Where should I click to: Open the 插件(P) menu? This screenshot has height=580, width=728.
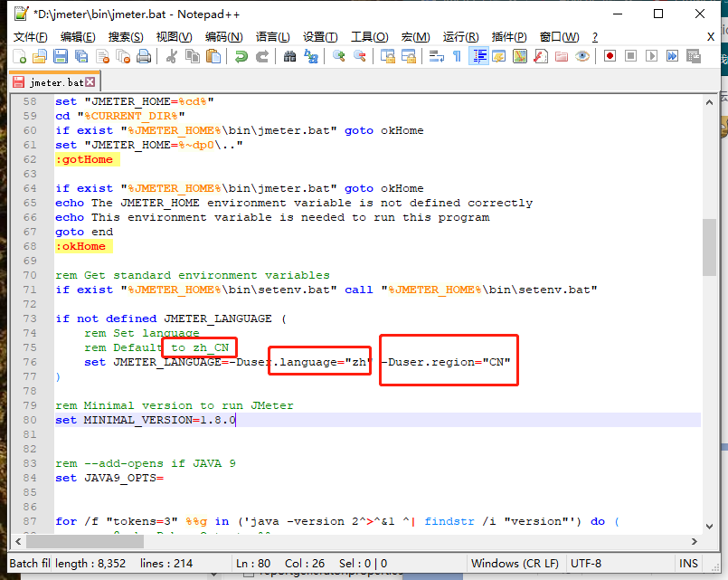[509, 37]
